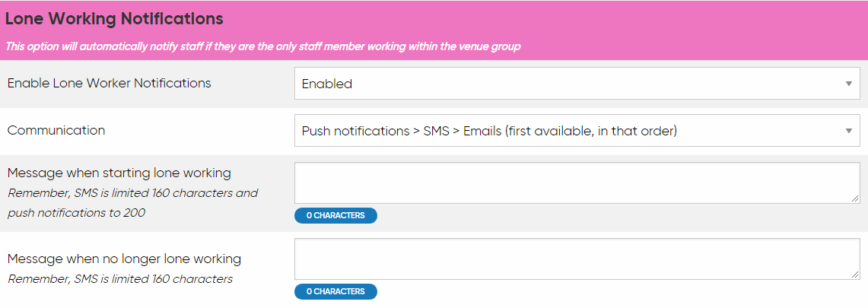Click the Message when starting lone working label
Image resolution: width=868 pixels, height=308 pixels.
[119, 173]
